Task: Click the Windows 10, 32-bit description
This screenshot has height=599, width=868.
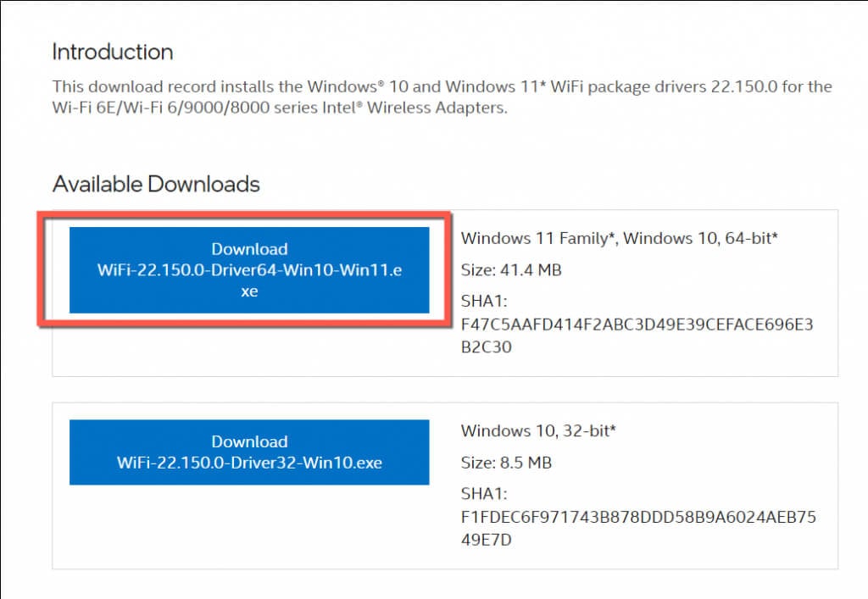Action: coord(538,430)
